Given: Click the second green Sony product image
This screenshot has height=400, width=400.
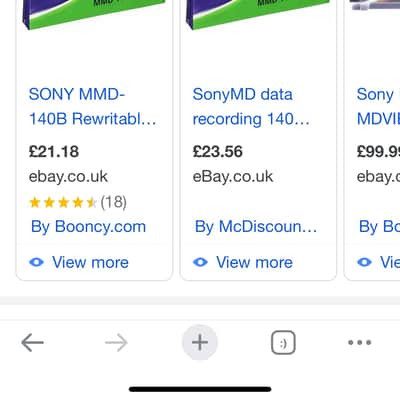Looking at the screenshot, I should (x=258, y=14).
